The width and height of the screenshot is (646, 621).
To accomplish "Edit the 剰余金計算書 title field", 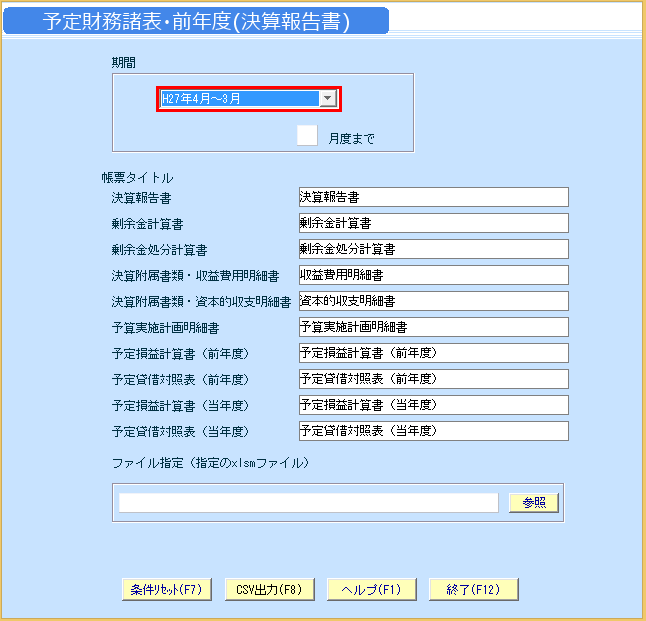I will pyautogui.click(x=433, y=223).
